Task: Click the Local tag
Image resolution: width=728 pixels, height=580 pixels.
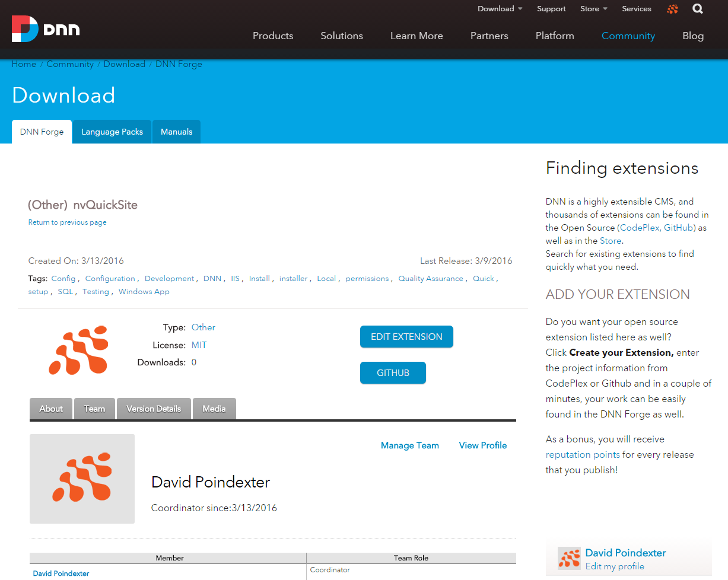Action: [326, 278]
